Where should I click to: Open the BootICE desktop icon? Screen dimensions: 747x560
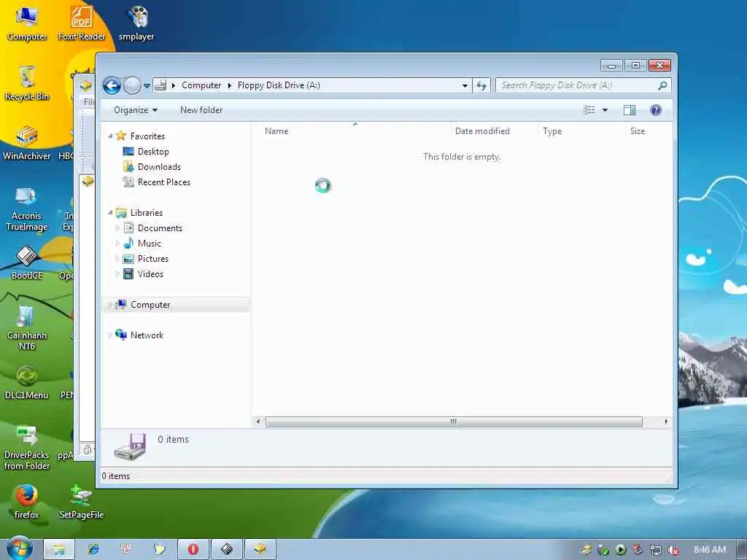27,262
